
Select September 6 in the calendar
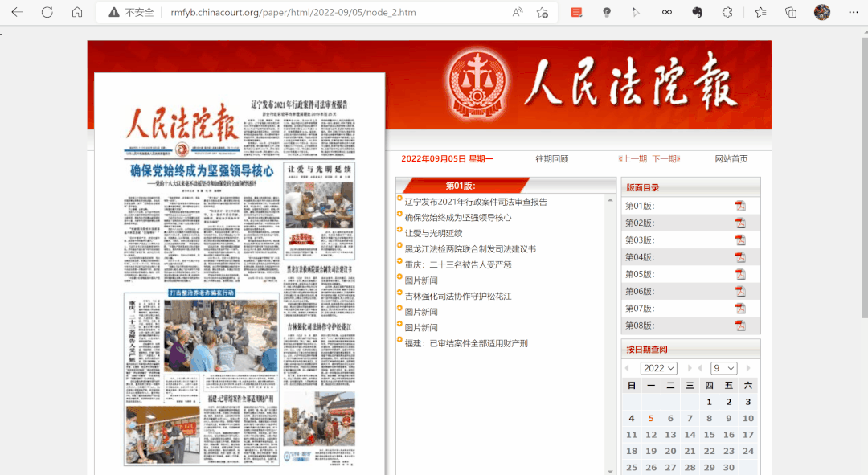pyautogui.click(x=670, y=419)
